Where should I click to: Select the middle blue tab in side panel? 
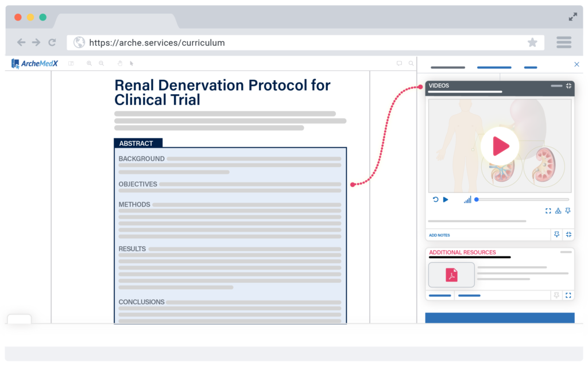click(494, 68)
